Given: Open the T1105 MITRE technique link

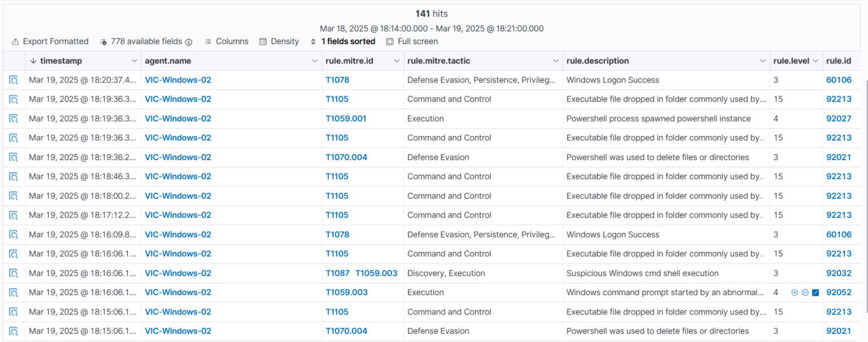Looking at the screenshot, I should (337, 99).
